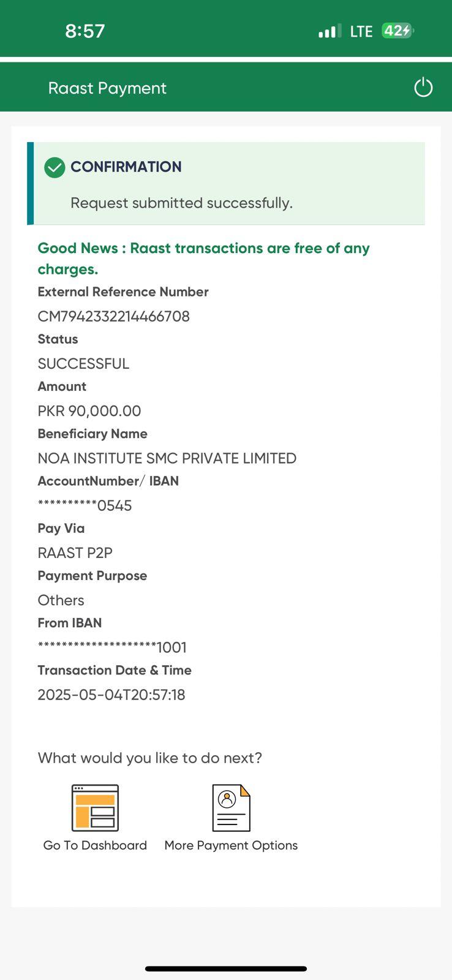The height and width of the screenshot is (980, 452).
Task: Select the transaction date and time value
Action: pyautogui.click(x=111, y=695)
